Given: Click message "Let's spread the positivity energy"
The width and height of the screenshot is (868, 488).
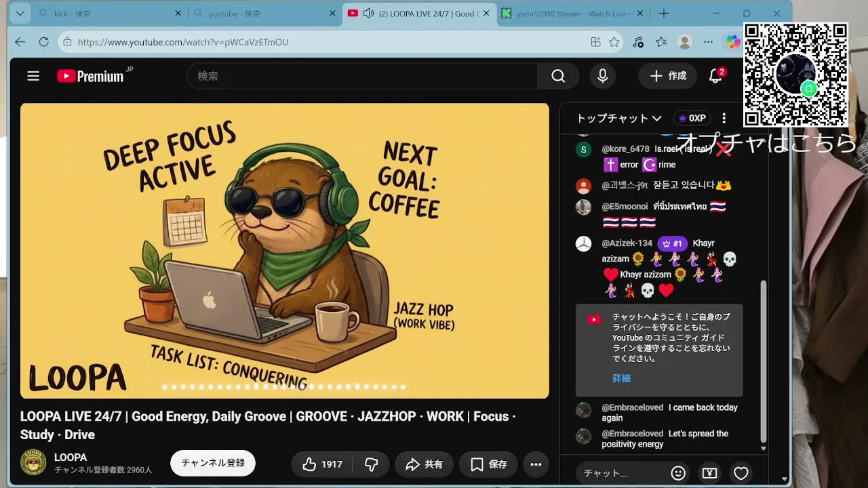Looking at the screenshot, I should [665, 439].
